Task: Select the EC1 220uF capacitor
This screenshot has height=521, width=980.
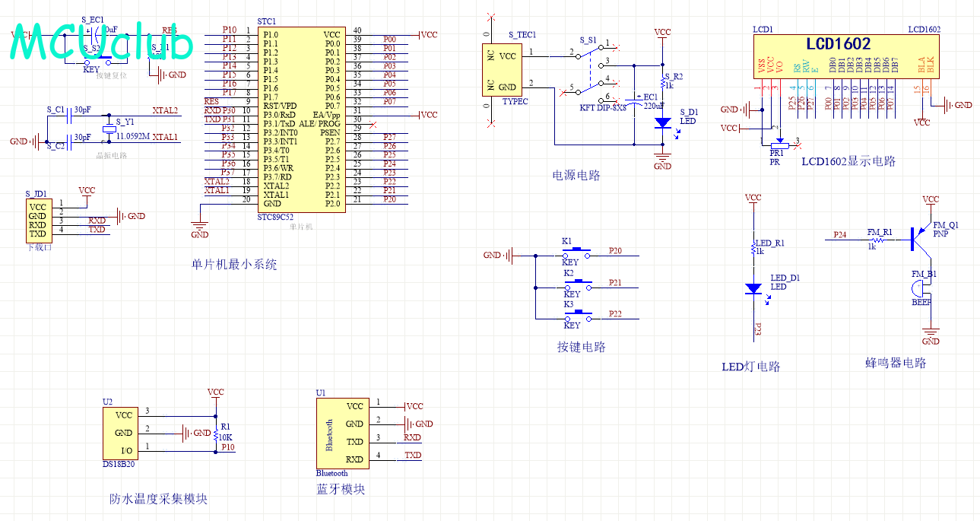Action: (x=633, y=100)
